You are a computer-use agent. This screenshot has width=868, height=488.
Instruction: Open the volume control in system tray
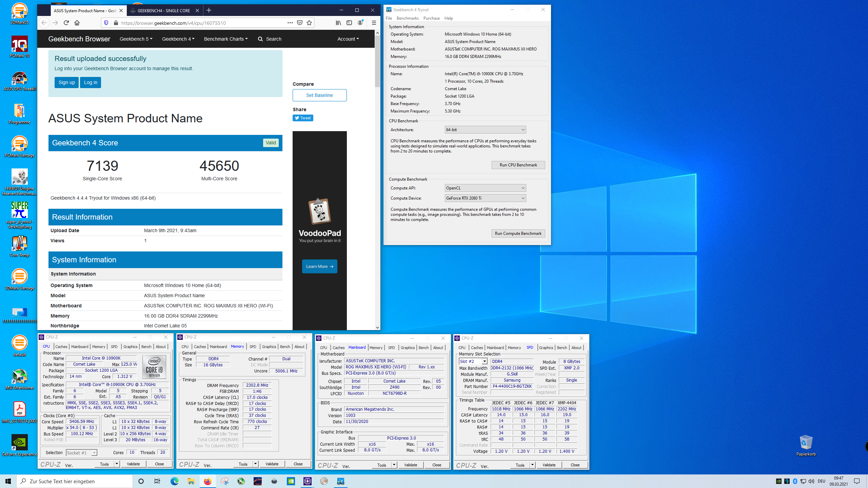coord(811,481)
